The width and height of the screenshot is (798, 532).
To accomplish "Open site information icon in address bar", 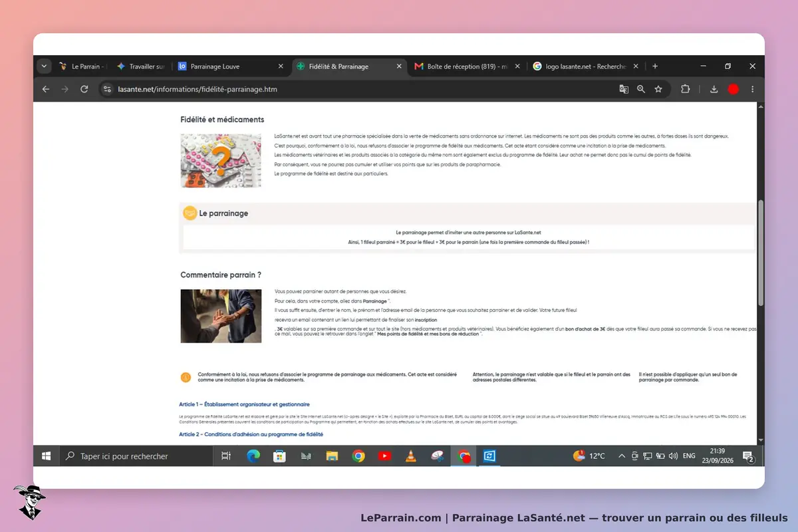I will (108, 89).
